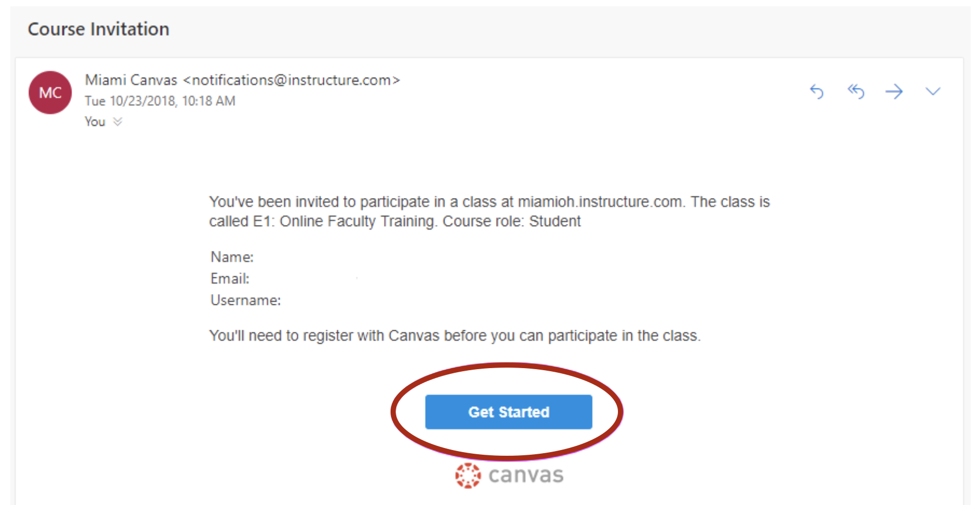Click the Tue 10/23/2018 timestamp

pos(160,101)
